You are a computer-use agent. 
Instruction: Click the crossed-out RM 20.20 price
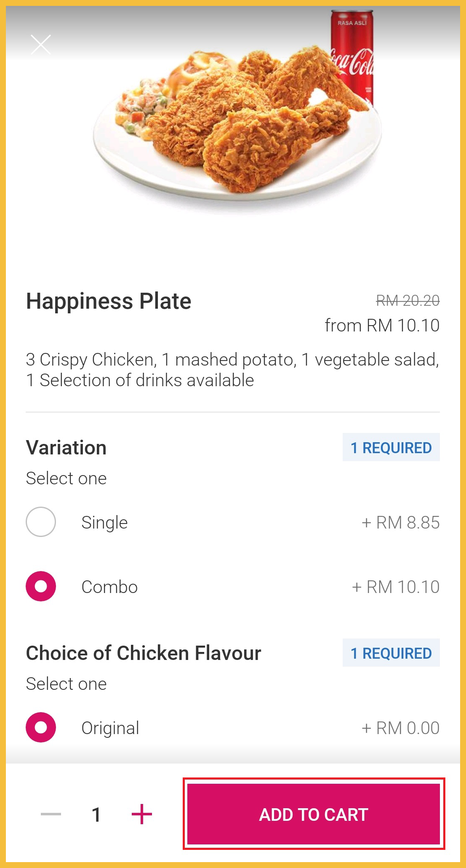[x=407, y=301]
